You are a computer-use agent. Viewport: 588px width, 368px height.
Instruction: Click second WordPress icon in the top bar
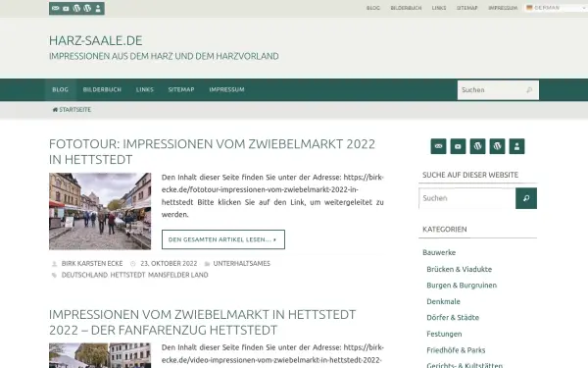[x=87, y=8]
